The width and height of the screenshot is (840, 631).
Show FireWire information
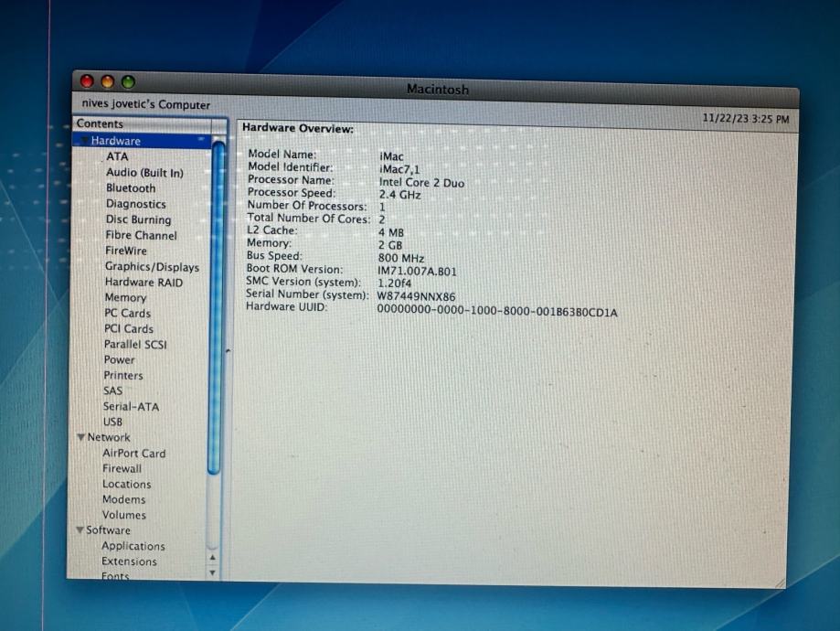pyautogui.click(x=126, y=251)
